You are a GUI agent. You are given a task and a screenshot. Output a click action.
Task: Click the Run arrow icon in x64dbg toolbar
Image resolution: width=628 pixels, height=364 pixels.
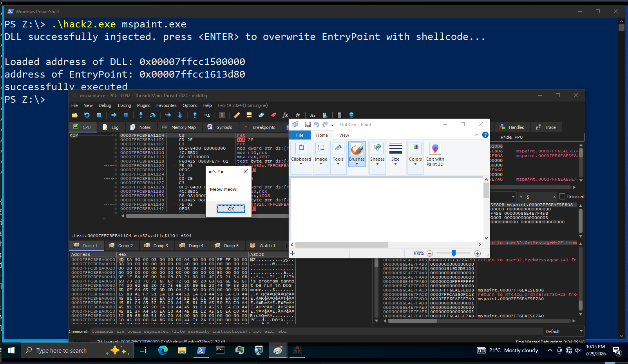[114, 115]
